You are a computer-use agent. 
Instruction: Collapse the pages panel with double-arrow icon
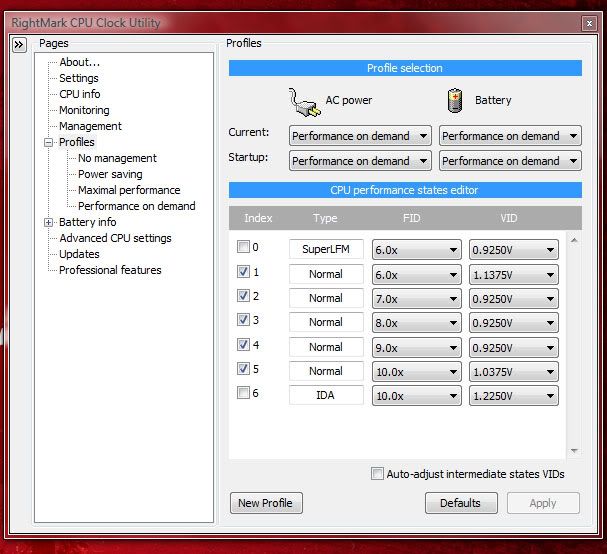19,45
